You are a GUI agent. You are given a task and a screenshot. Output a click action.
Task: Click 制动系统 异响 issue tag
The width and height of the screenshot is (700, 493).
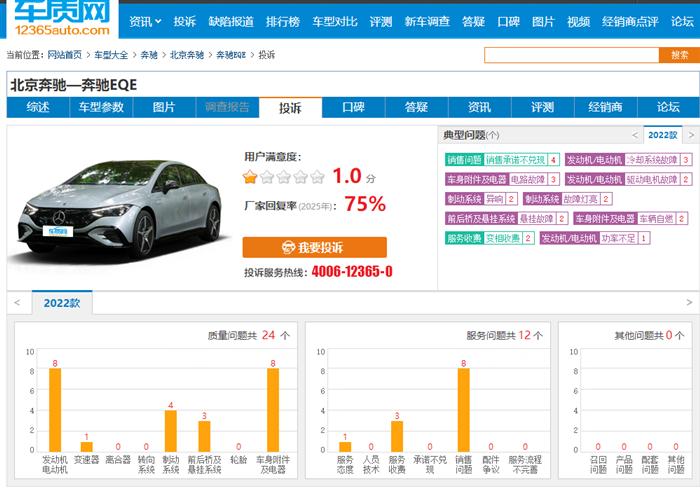pyautogui.click(x=481, y=199)
